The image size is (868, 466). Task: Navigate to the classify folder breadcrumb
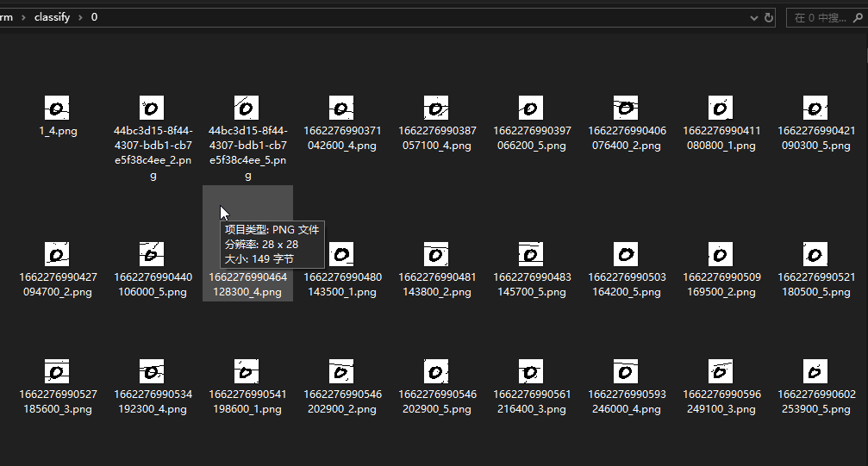click(52, 17)
